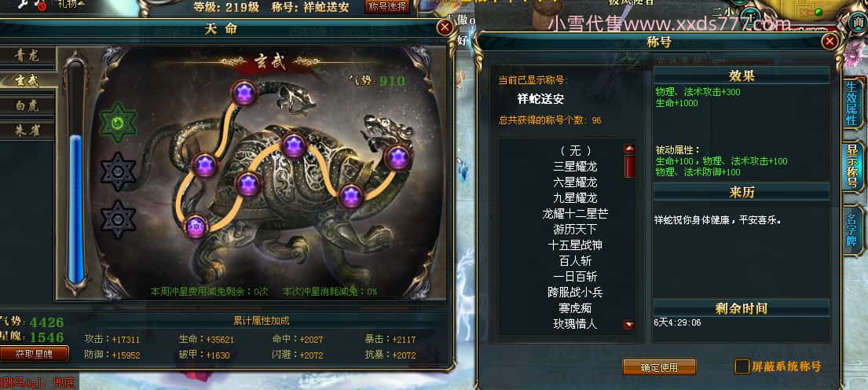Click the glowing green hexagram star icon
Viewport: 868px width, 390px height.
click(x=118, y=123)
